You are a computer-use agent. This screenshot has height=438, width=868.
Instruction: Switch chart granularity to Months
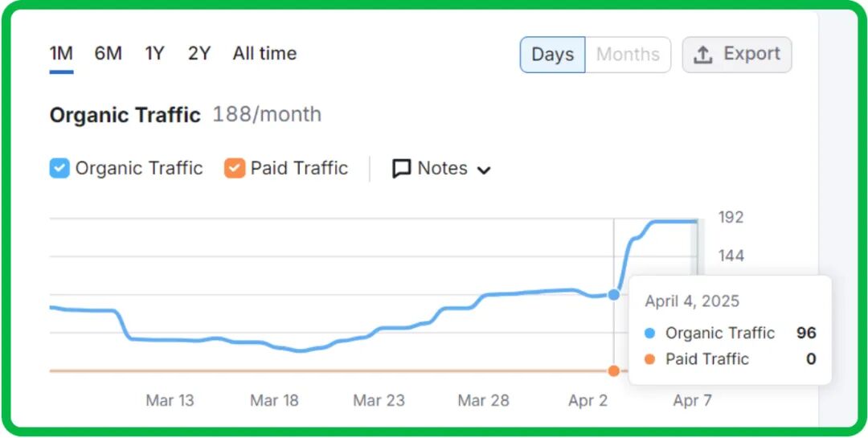click(x=628, y=55)
